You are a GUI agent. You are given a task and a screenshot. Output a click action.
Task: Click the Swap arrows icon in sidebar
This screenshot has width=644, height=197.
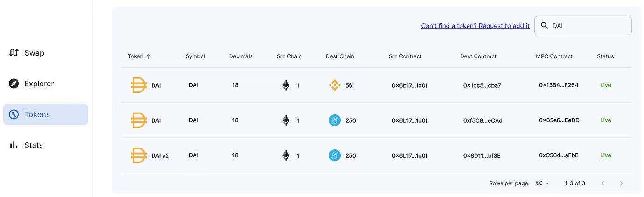[x=14, y=53]
